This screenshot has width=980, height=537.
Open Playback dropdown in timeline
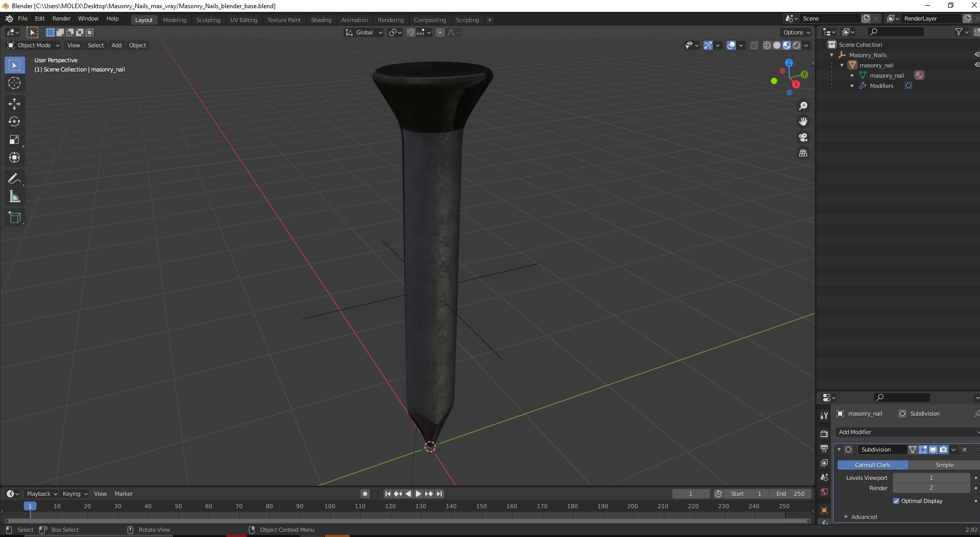pyautogui.click(x=42, y=494)
